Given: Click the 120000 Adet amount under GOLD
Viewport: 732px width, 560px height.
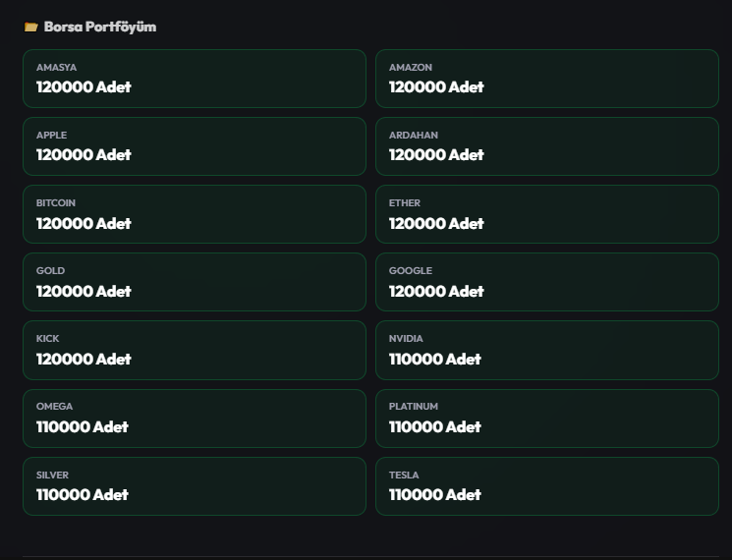Looking at the screenshot, I should pyautogui.click(x=84, y=291).
